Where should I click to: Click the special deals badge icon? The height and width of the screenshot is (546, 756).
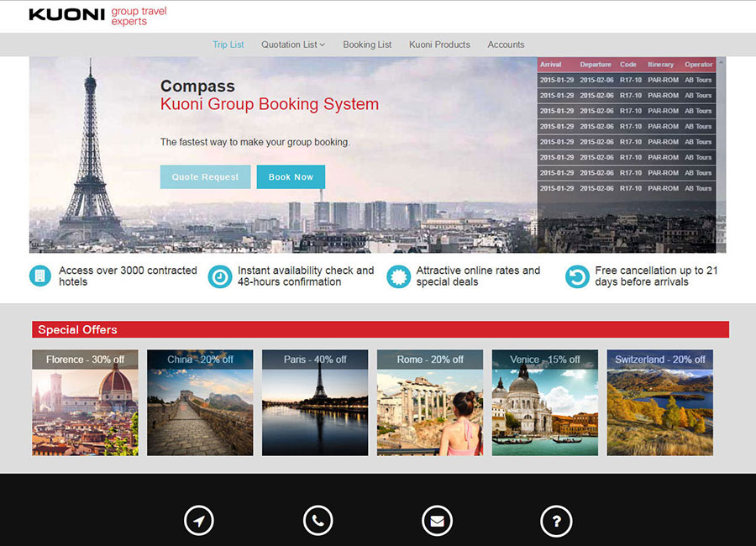(398, 276)
